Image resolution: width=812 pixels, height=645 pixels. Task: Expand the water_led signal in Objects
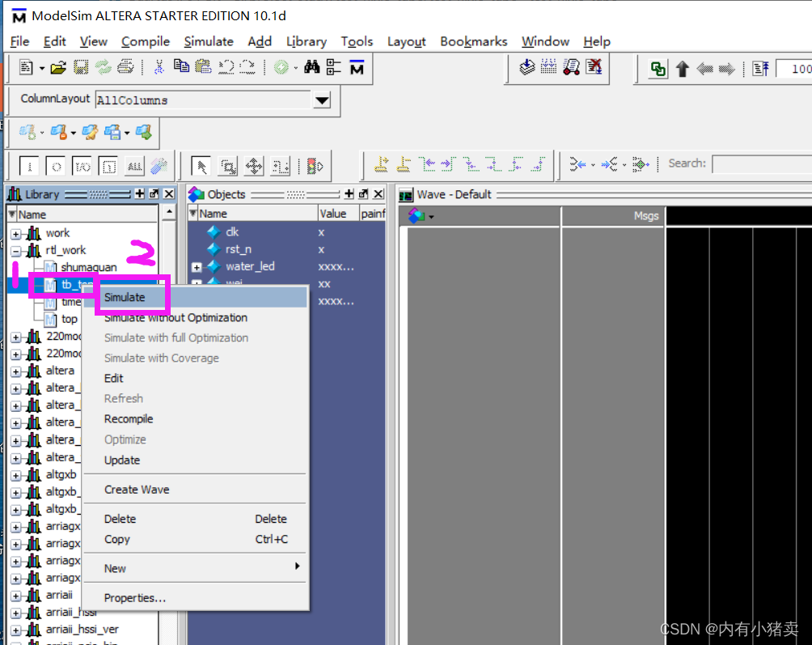pos(197,267)
